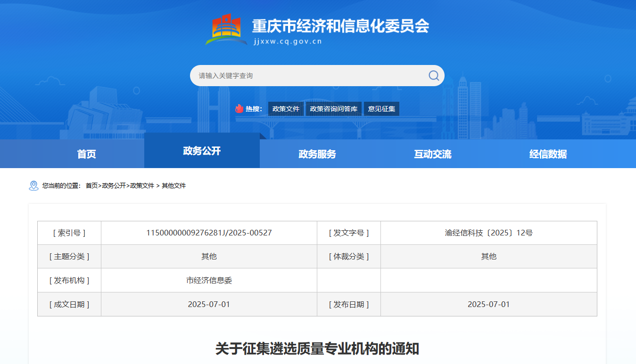Click the red flame hot-search icon
The height and width of the screenshot is (364, 636).
239,109
